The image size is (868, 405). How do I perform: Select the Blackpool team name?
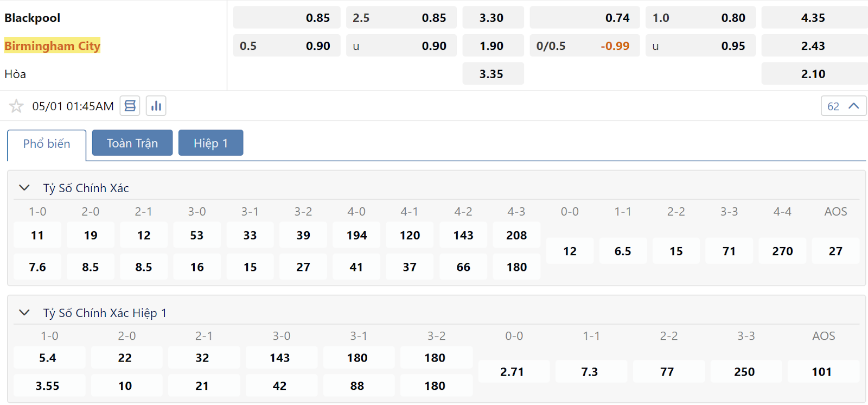pos(33,18)
